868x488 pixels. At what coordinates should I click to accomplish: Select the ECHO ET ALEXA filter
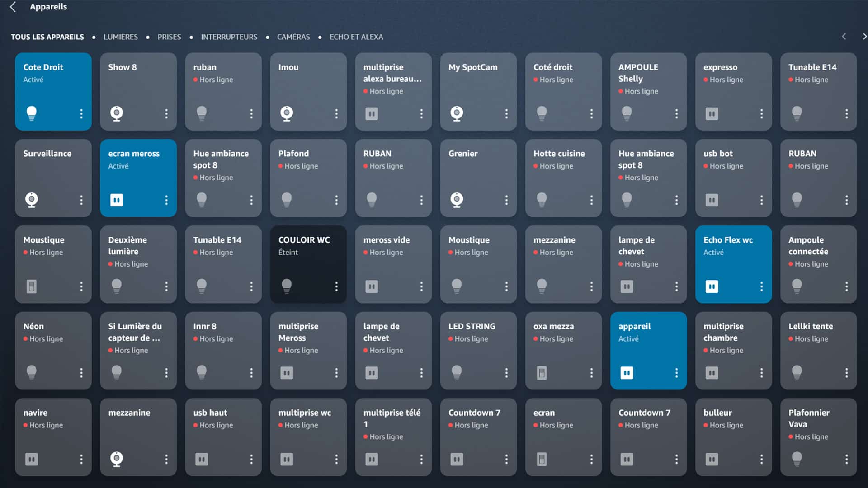[356, 37]
